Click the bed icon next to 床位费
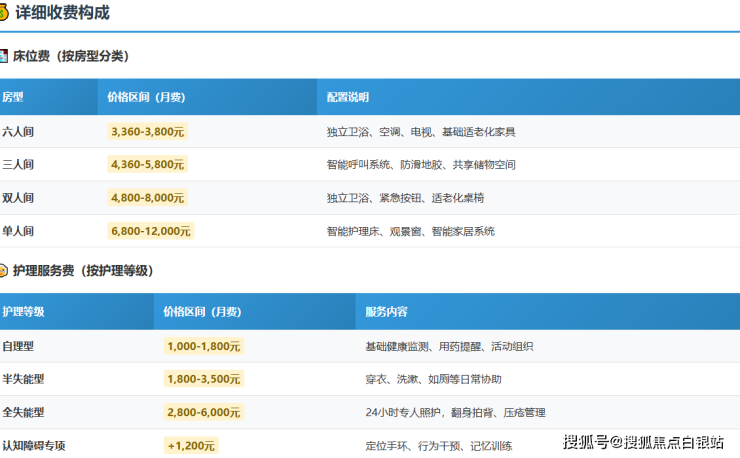Screen dimensions: 740x458 pyautogui.click(x=3, y=57)
